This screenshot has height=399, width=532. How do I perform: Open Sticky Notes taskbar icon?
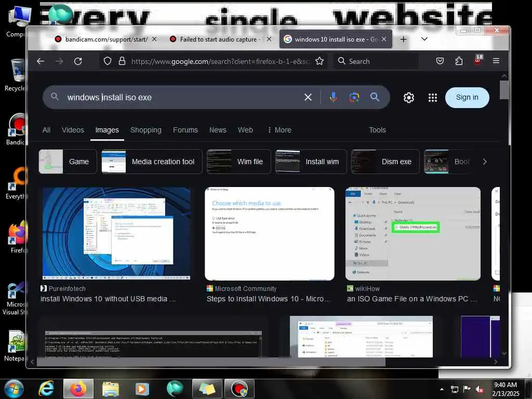pyautogui.click(x=207, y=389)
